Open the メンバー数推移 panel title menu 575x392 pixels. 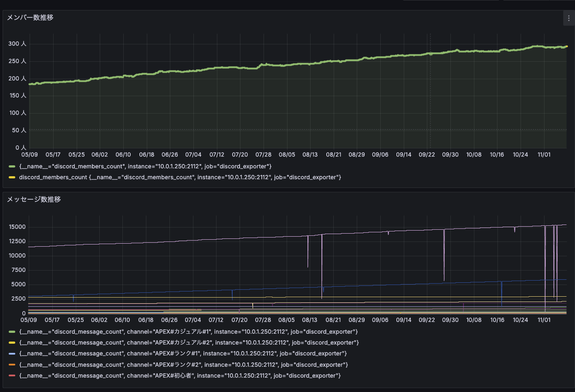30,18
